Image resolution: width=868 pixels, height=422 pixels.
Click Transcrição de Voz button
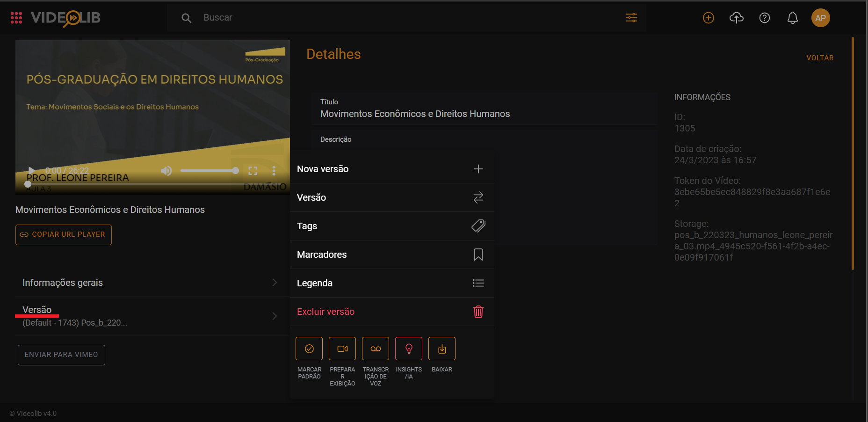click(376, 349)
